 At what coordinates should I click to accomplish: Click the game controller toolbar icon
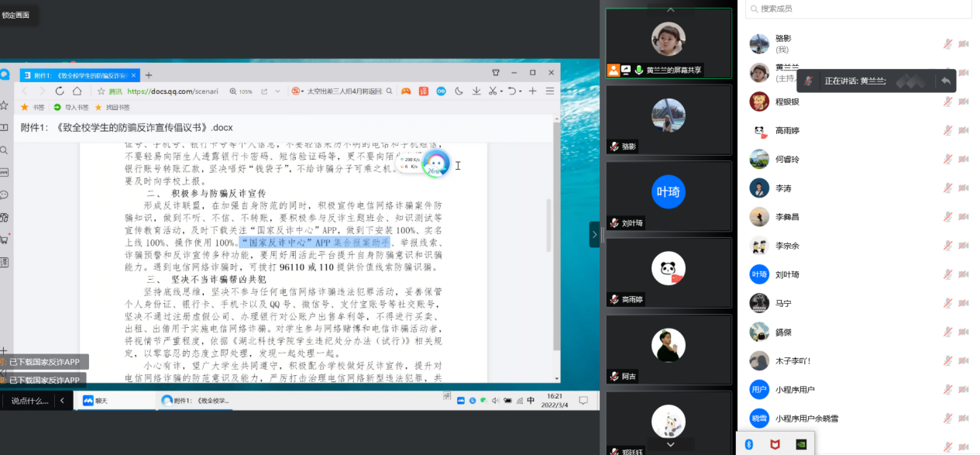[x=405, y=91]
